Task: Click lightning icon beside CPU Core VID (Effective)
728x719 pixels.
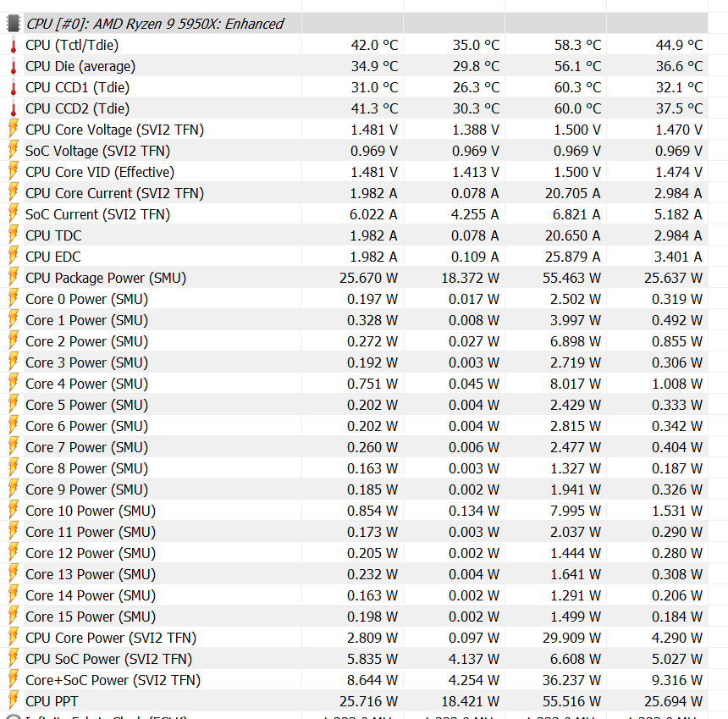Action: (x=14, y=172)
